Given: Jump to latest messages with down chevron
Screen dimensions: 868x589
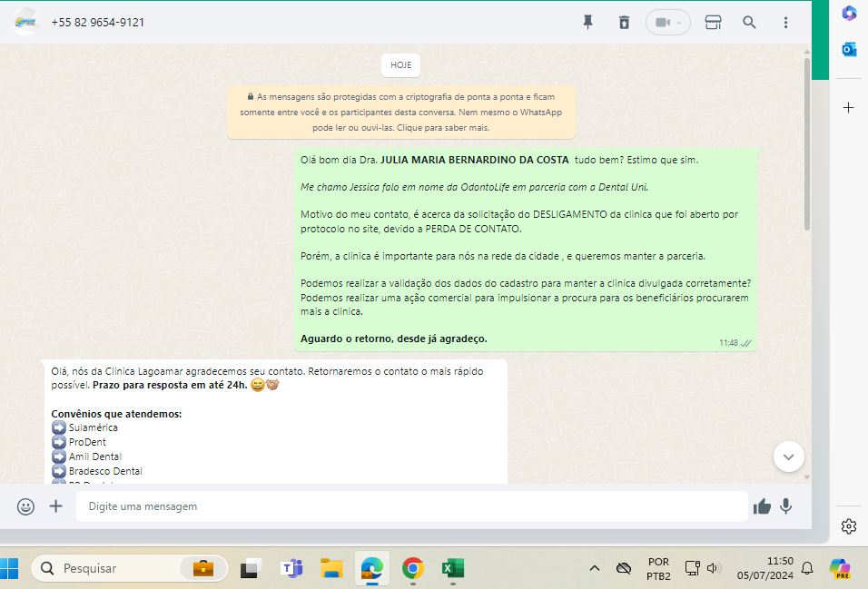Looking at the screenshot, I should [788, 456].
